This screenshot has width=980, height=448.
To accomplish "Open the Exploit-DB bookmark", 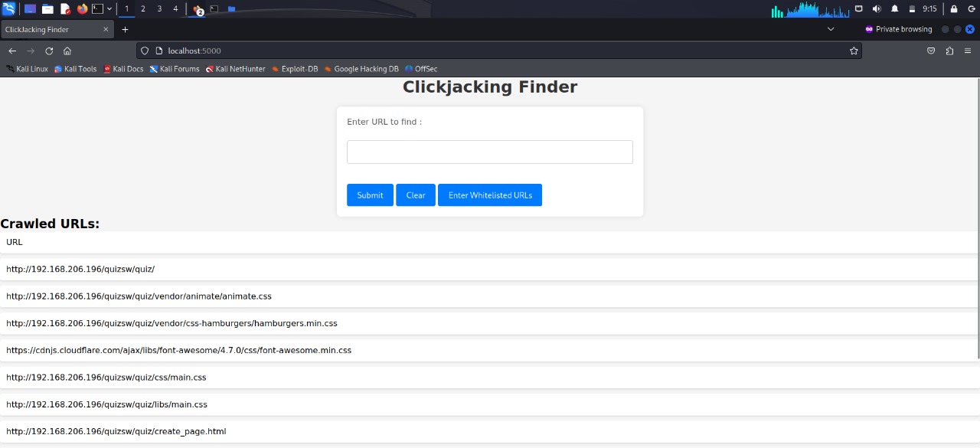I will pyautogui.click(x=295, y=69).
